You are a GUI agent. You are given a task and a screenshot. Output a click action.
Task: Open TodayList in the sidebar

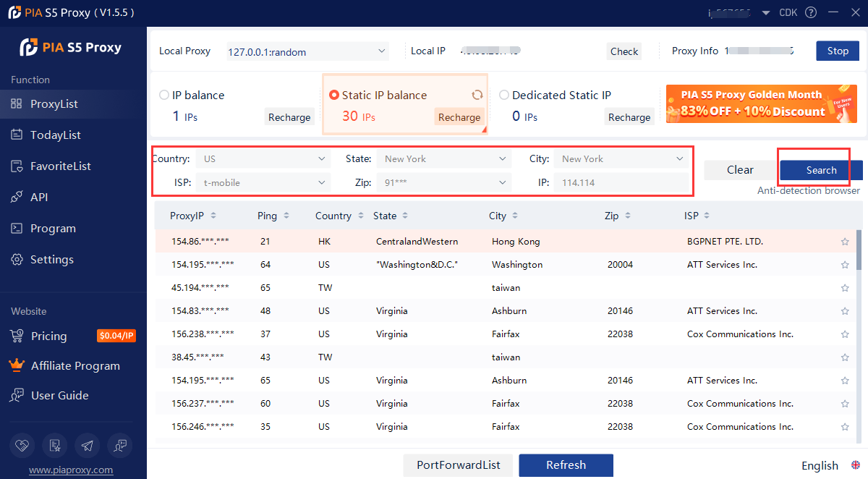(x=55, y=135)
